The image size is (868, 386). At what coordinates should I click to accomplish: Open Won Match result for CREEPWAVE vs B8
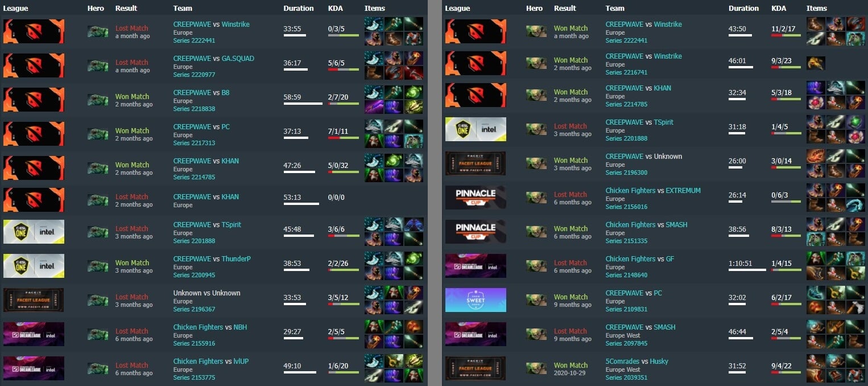pyautogui.click(x=132, y=97)
